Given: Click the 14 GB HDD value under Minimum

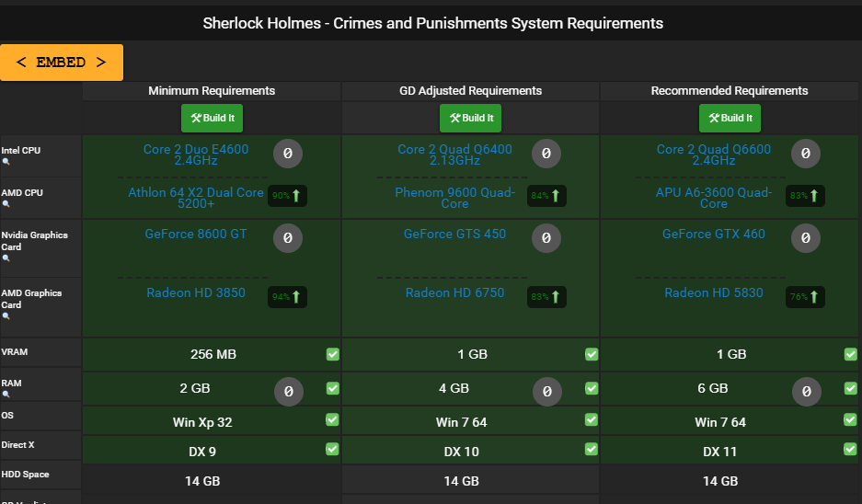Looking at the screenshot, I should pyautogui.click(x=202, y=481).
